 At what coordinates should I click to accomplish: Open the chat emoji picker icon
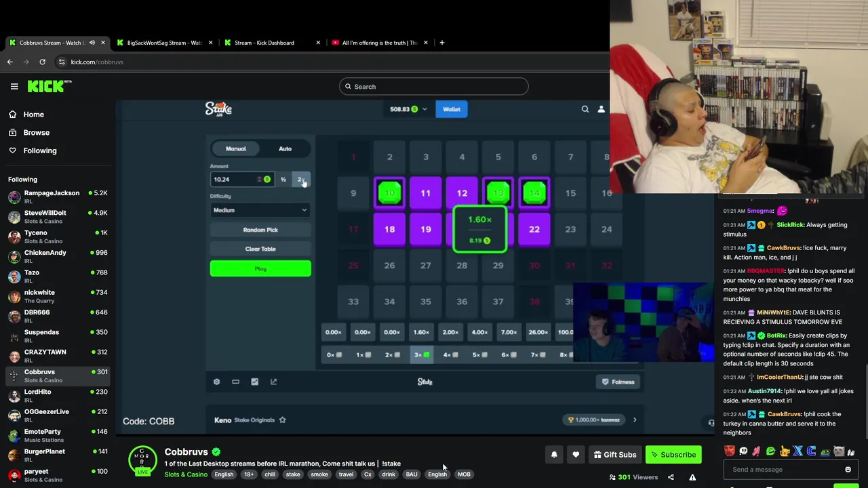[x=848, y=469]
